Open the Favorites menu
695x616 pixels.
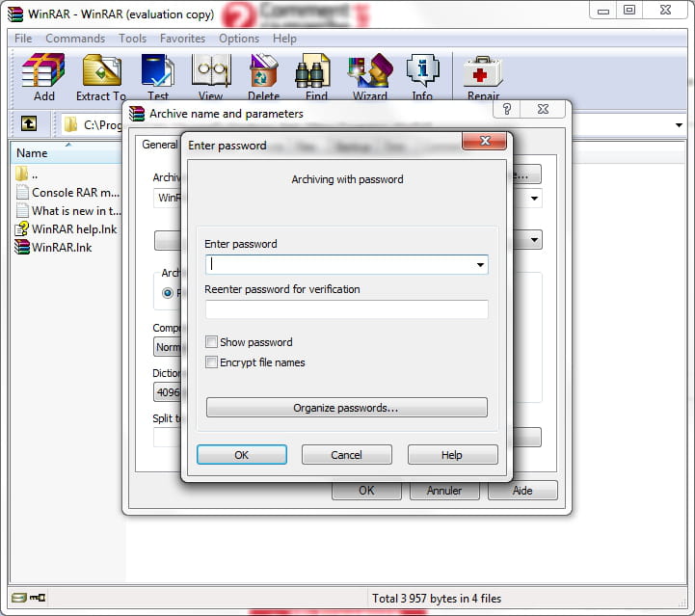click(182, 39)
